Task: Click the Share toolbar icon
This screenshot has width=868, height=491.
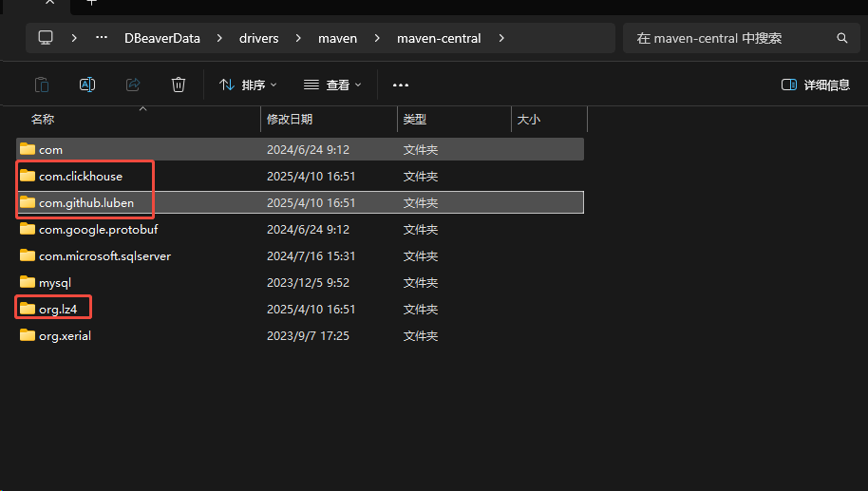Action: [x=133, y=85]
